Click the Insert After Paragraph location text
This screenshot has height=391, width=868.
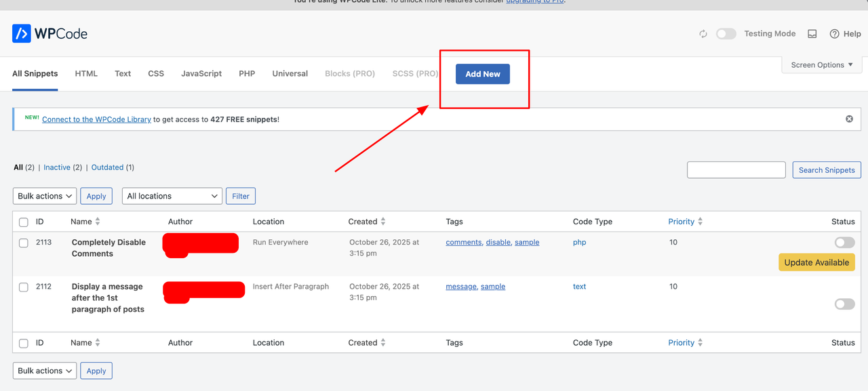coord(291,287)
